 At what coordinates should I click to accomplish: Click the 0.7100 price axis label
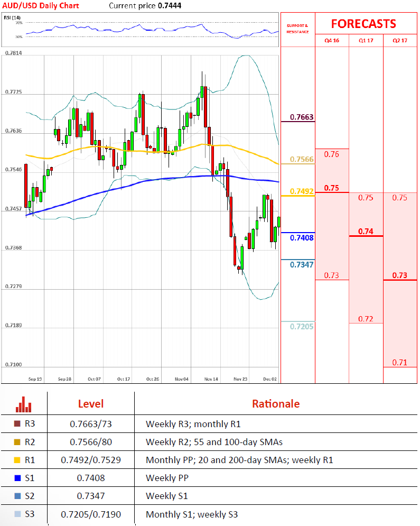click(x=13, y=364)
